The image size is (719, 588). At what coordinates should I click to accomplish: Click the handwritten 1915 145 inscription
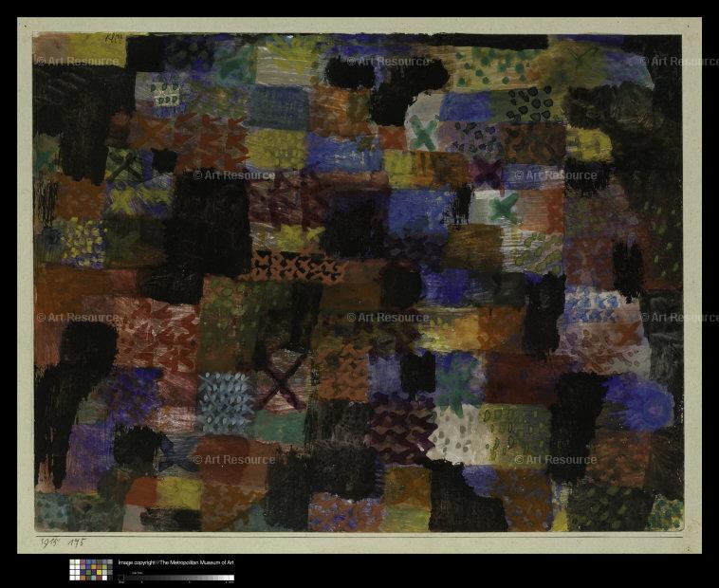(x=63, y=542)
